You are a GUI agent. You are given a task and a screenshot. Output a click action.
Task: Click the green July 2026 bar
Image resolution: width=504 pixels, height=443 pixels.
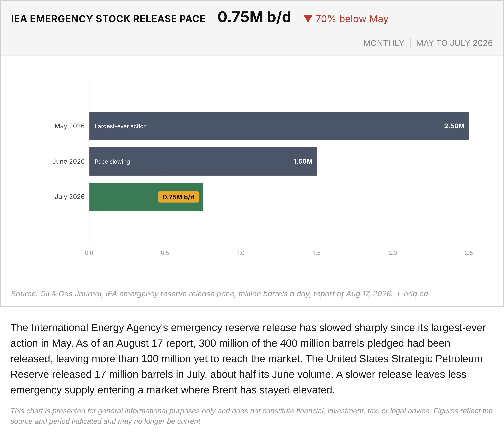(146, 197)
